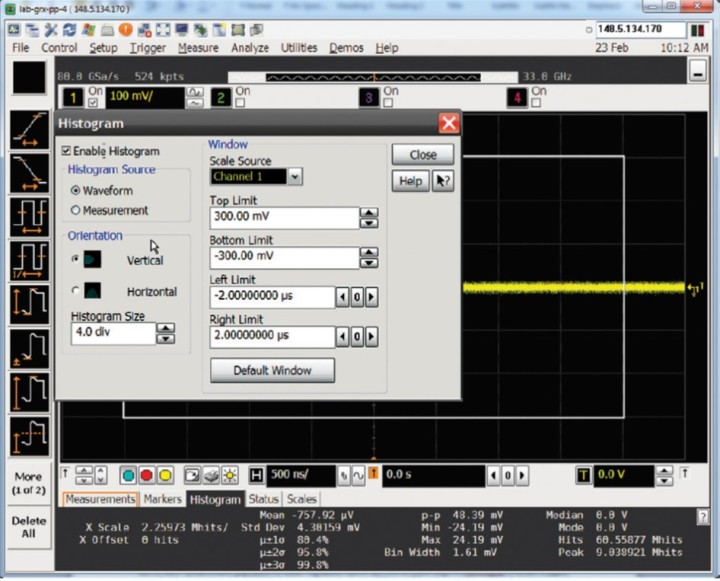
Task: Click the horizontal H scale icon
Action: point(256,475)
